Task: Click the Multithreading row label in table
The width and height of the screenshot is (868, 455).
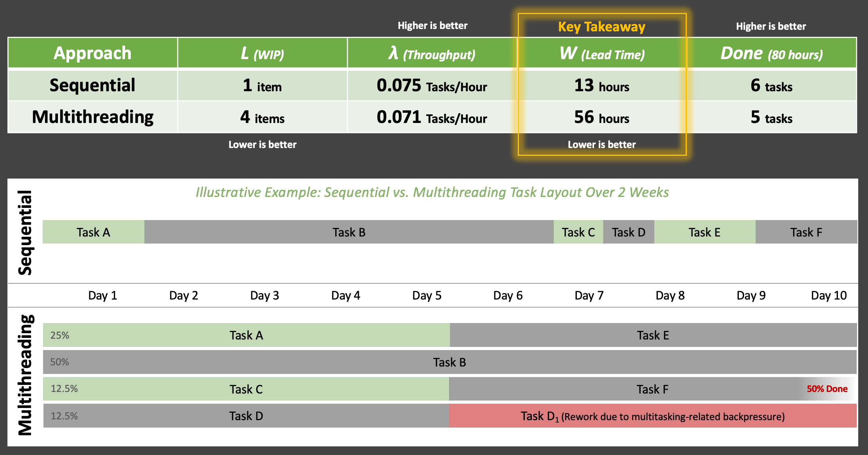Action: pos(92,117)
